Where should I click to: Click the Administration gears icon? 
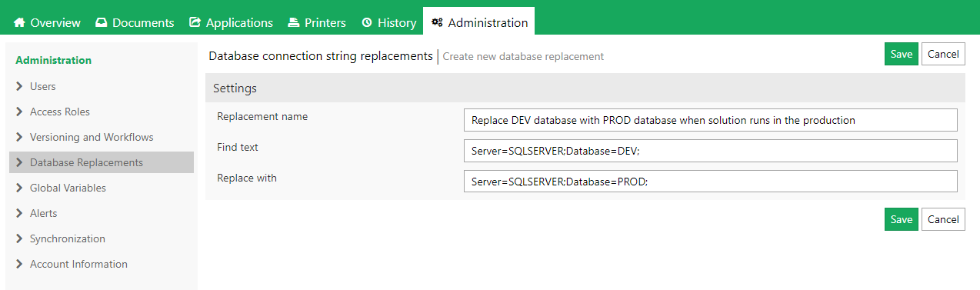click(437, 22)
